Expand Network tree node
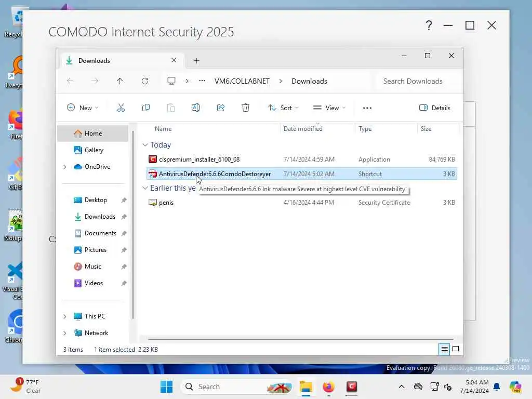The height and width of the screenshot is (399, 532). pyautogui.click(x=64, y=333)
